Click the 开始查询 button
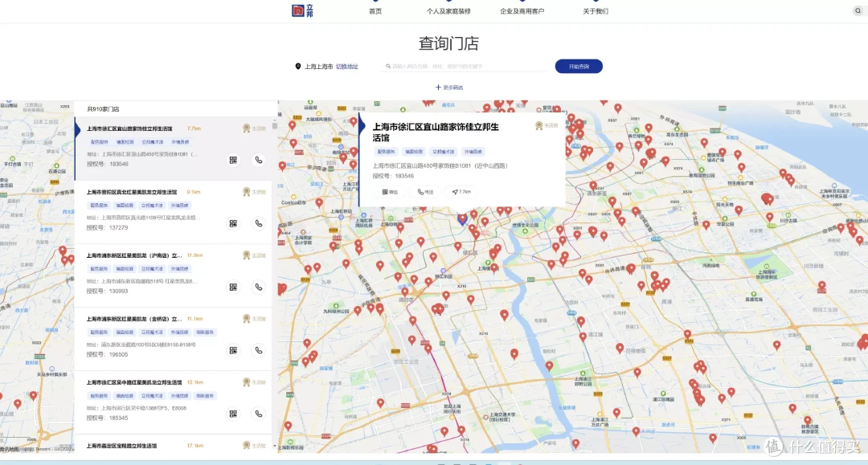This screenshot has height=465, width=868. point(579,67)
